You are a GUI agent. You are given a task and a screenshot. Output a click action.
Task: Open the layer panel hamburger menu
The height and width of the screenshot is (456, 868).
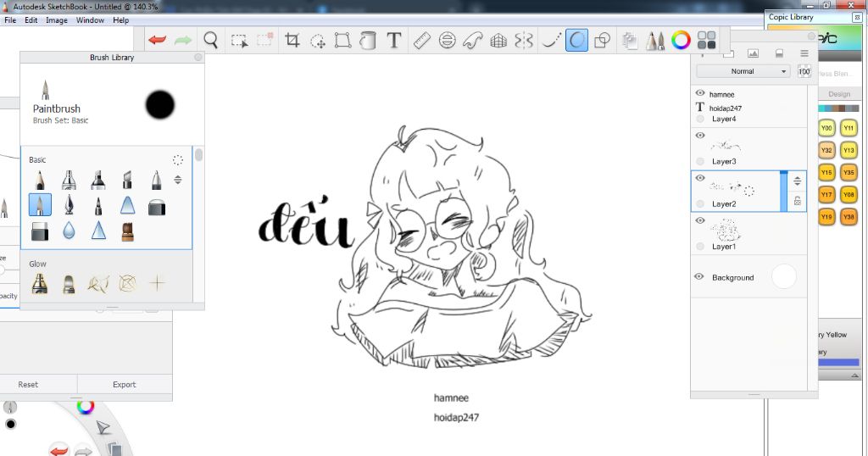click(804, 53)
